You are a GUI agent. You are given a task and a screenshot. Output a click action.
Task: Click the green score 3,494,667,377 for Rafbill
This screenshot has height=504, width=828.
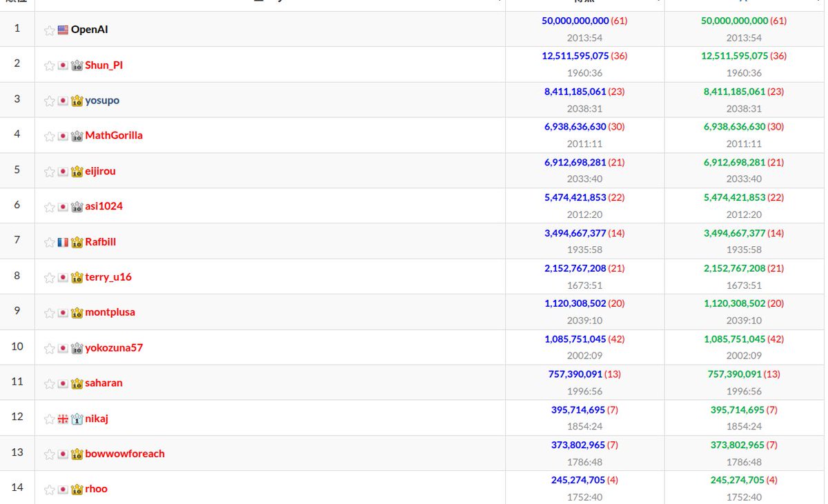coord(735,233)
